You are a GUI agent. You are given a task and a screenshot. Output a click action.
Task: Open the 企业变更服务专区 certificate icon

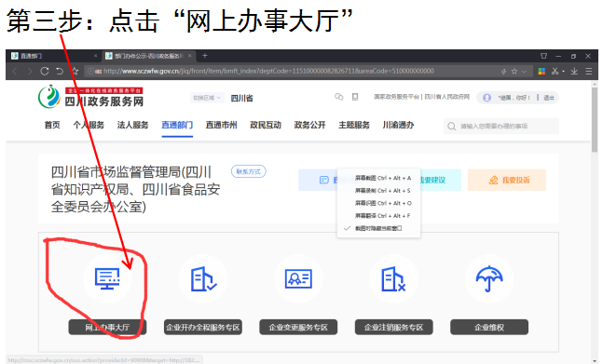coord(298,278)
